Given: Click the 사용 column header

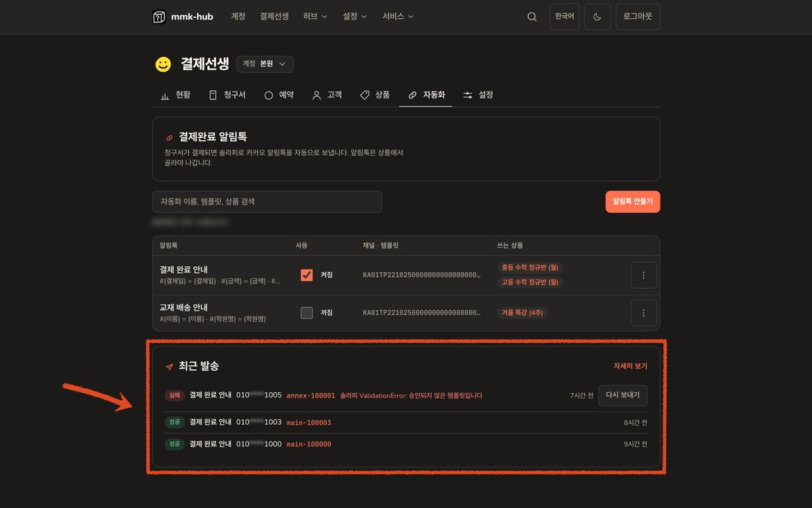Looking at the screenshot, I should 302,245.
